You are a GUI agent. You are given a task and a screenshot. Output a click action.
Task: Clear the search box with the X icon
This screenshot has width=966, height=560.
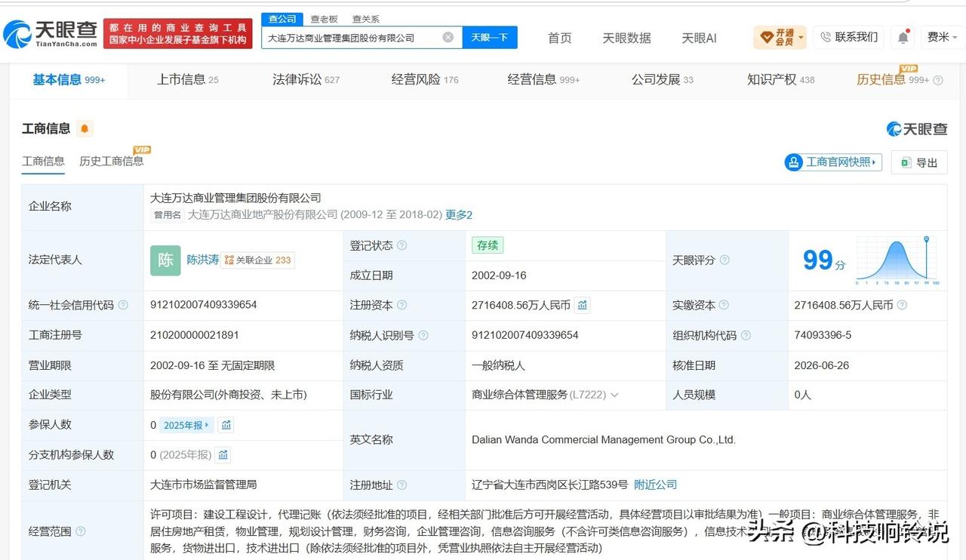[448, 37]
